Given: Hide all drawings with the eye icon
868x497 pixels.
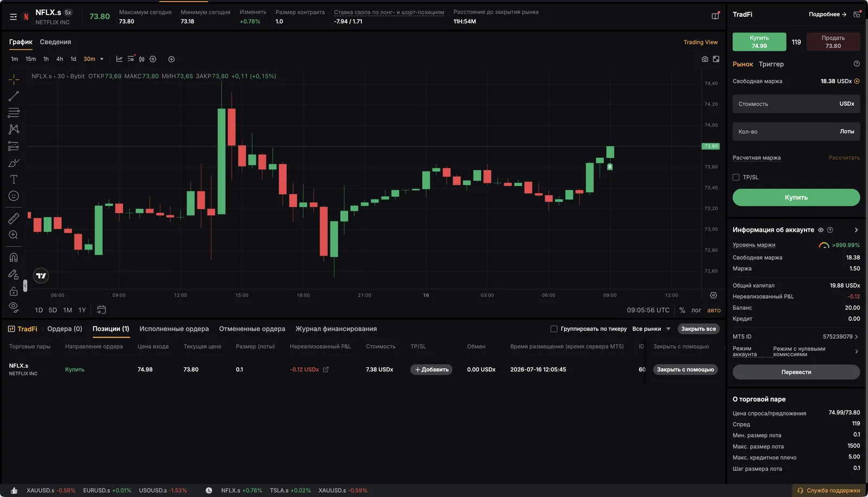Looking at the screenshot, I should [14, 307].
